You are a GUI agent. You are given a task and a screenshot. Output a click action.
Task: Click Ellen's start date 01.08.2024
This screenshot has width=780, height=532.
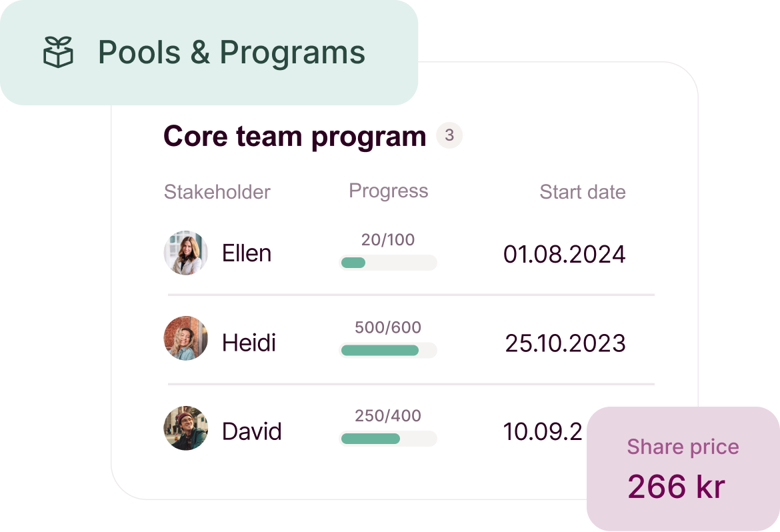click(564, 254)
